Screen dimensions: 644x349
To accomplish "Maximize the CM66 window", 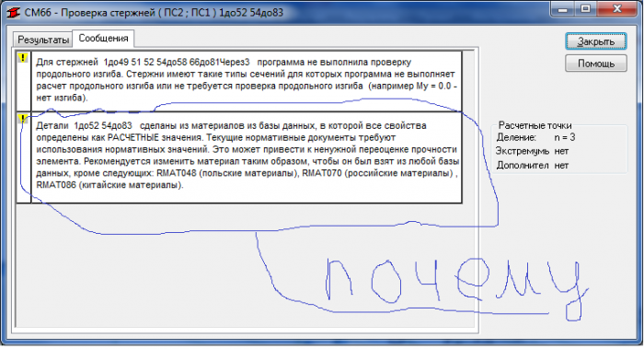I will click(585, 9).
